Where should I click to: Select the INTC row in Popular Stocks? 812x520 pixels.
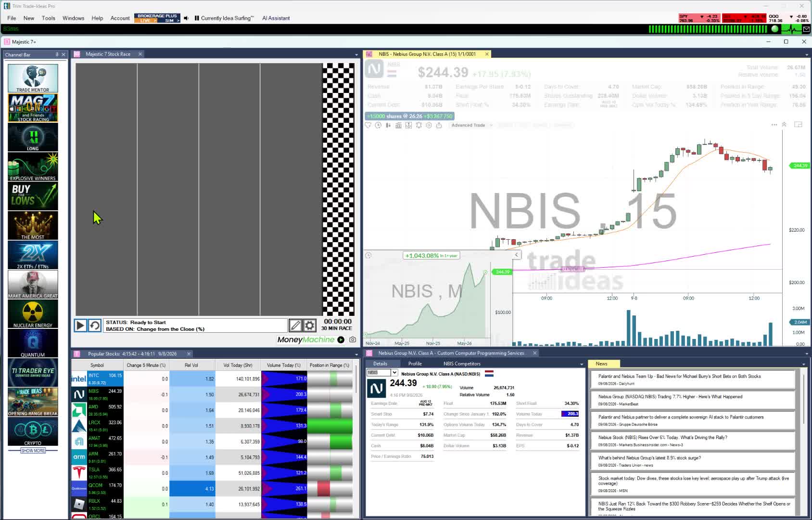coord(212,379)
